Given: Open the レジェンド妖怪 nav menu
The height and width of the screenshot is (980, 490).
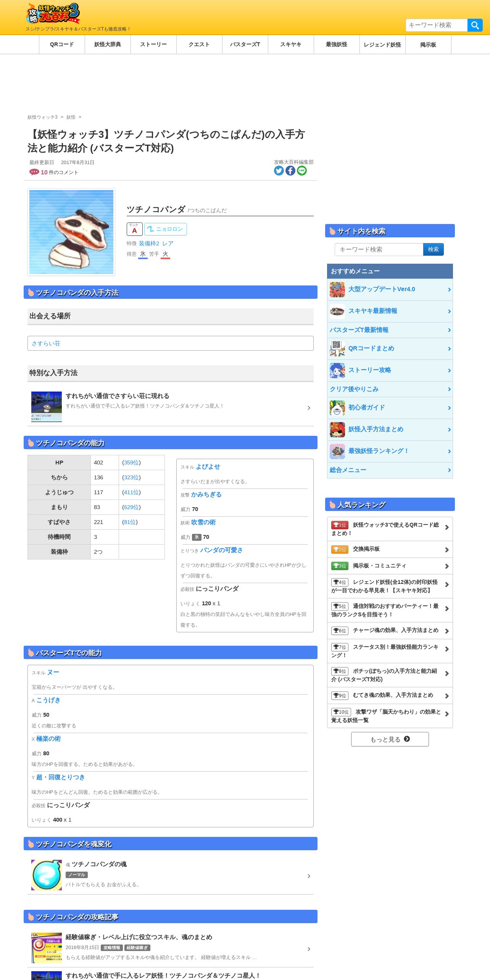Looking at the screenshot, I should click(x=382, y=45).
